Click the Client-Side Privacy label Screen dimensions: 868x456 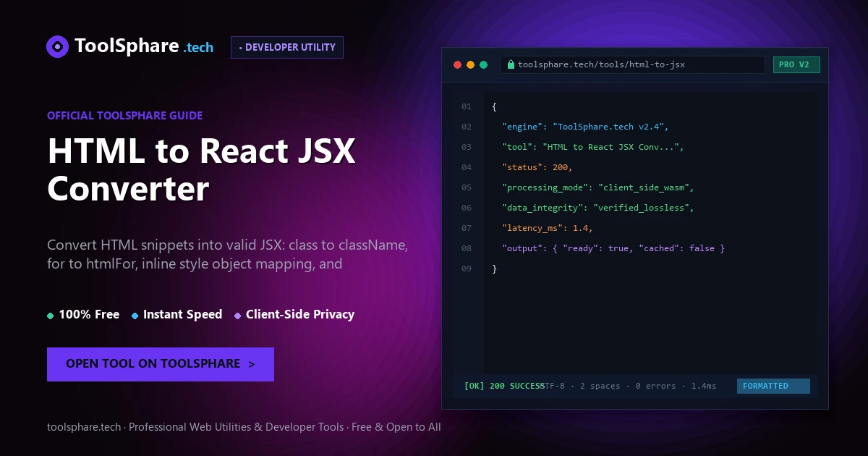click(x=300, y=315)
